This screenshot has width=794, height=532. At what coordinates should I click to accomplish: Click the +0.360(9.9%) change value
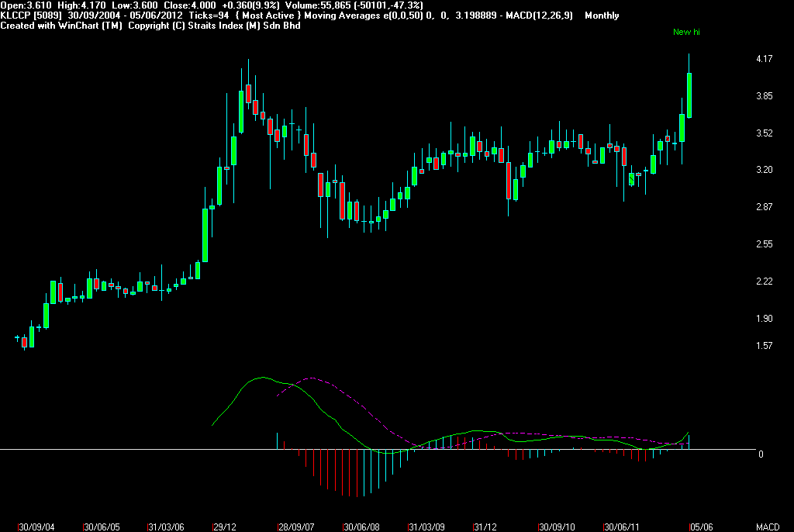250,5
